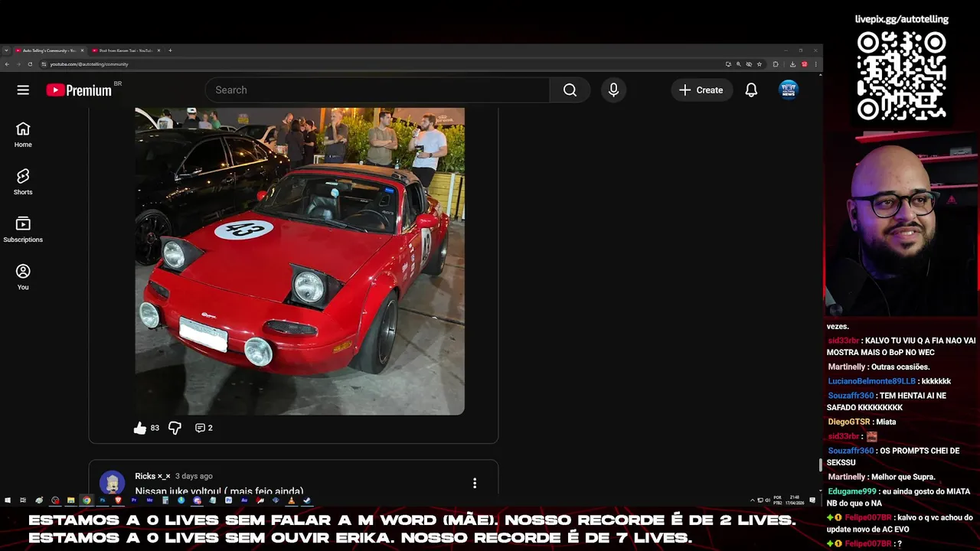
Task: Open the Chrome tab search dropdown
Action: (6, 51)
